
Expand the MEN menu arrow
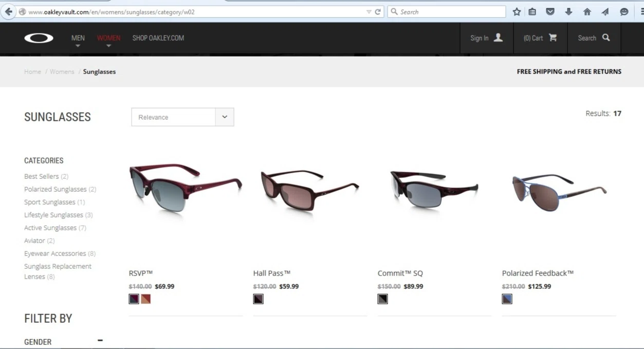78,46
